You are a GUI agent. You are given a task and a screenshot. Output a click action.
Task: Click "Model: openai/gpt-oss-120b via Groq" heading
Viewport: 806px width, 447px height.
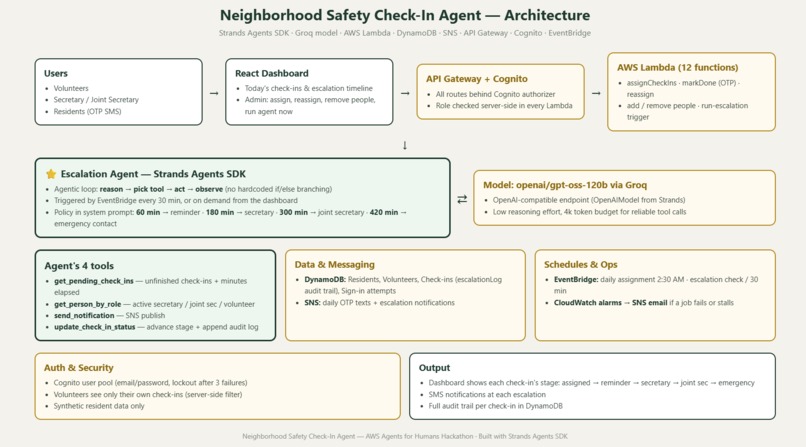pos(565,185)
